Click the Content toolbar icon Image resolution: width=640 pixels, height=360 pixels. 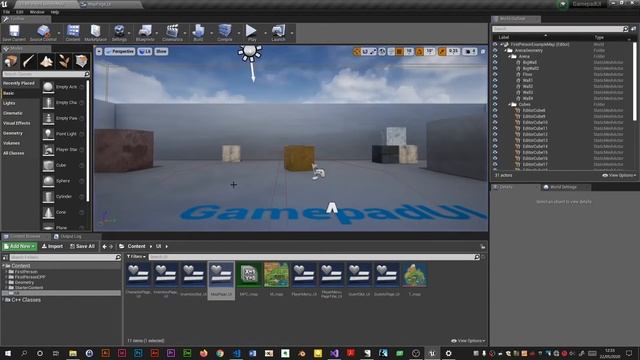pos(73,31)
